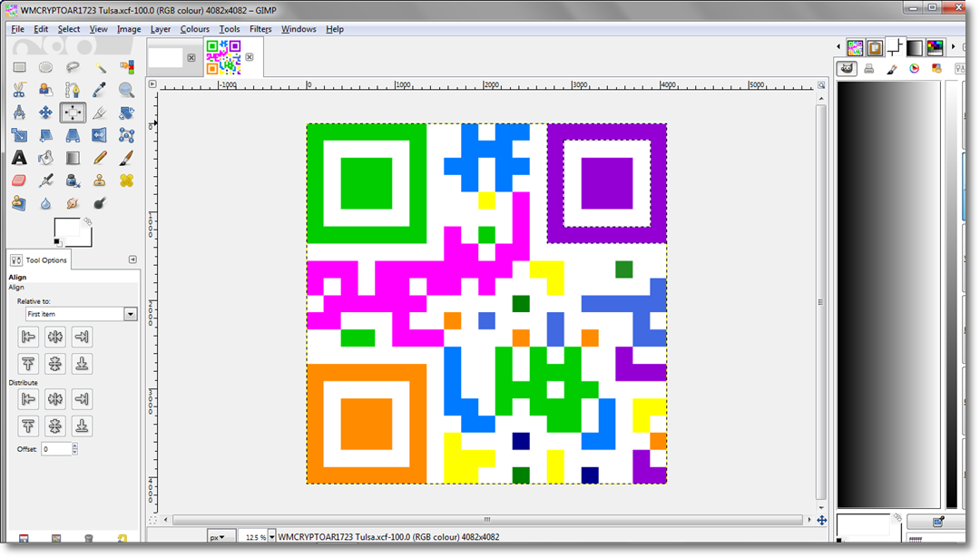Open the Layer menu
This screenshot has height=558, width=980.
pos(160,29)
